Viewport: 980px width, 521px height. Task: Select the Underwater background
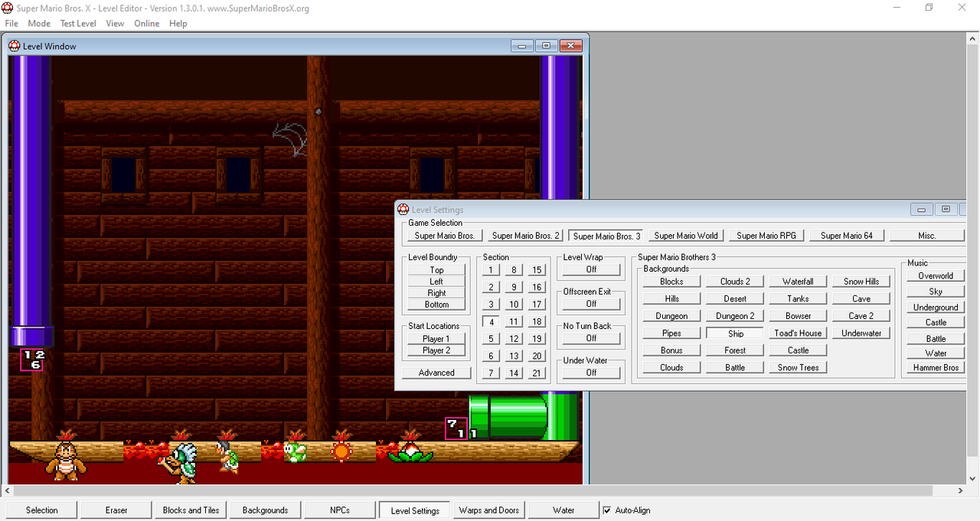pos(861,334)
